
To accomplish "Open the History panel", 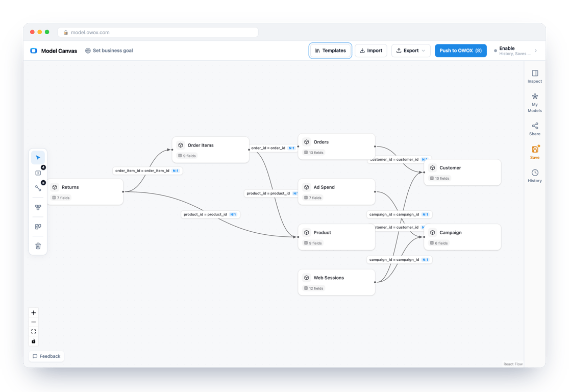I will pos(535,176).
